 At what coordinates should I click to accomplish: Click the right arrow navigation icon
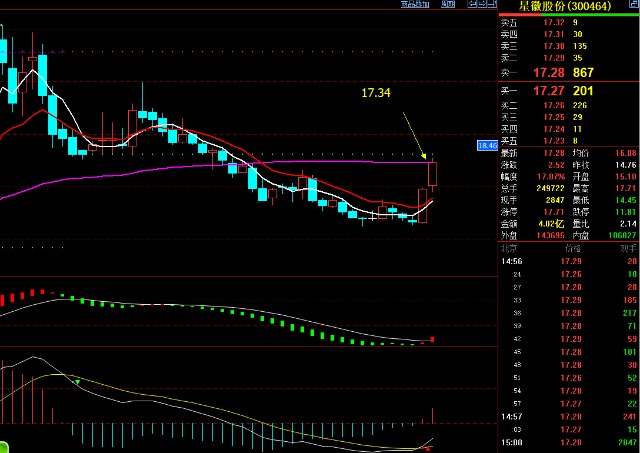[x=482, y=4]
